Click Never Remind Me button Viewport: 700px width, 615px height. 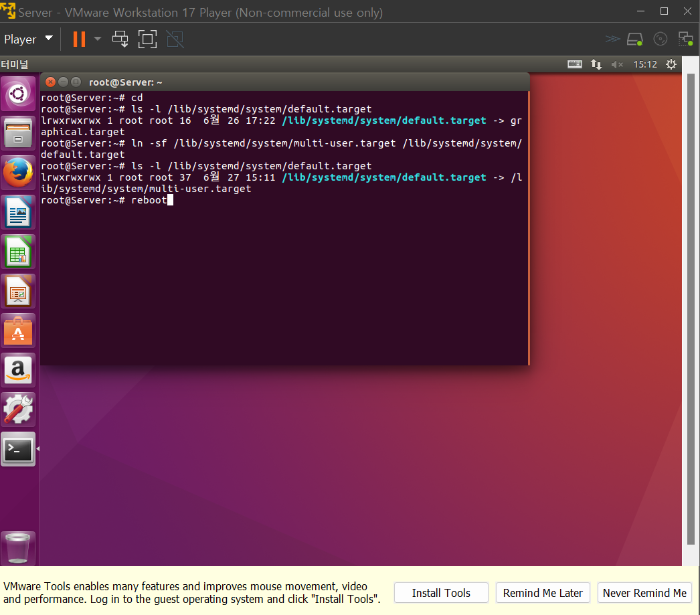[644, 593]
